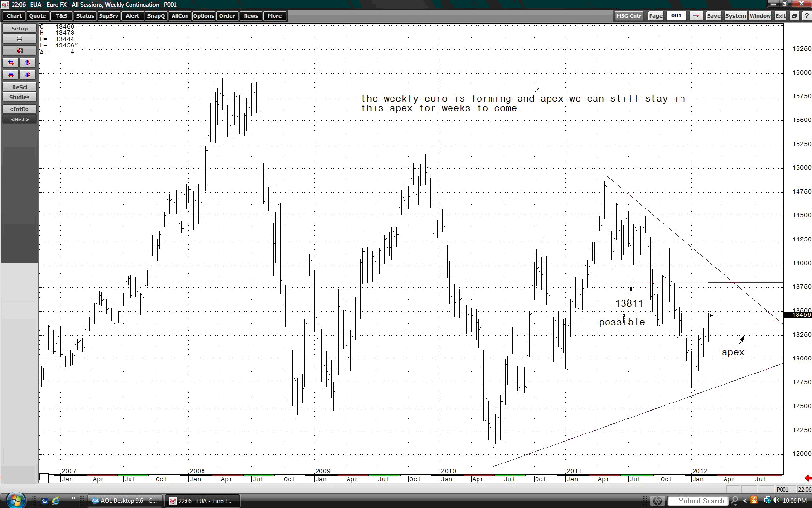Click the minus-plus page stepper icon
812x508 pixels.
pos(696,16)
